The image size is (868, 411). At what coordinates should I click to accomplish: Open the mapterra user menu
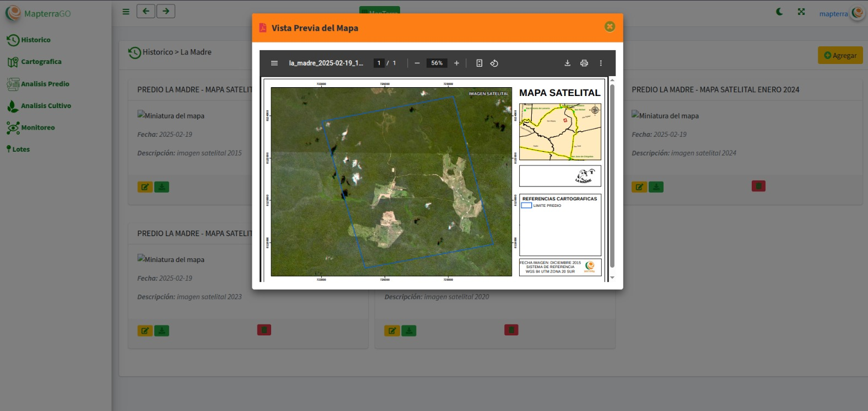pyautogui.click(x=840, y=13)
